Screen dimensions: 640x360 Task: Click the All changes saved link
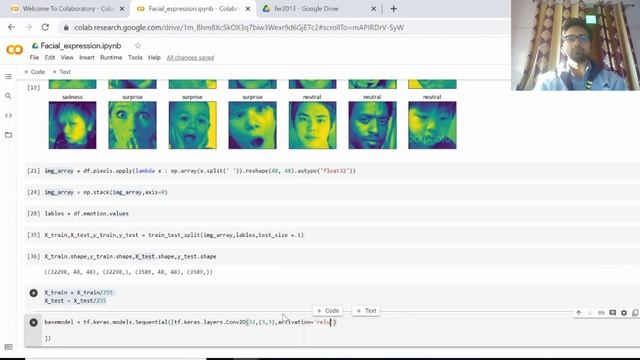tap(190, 58)
